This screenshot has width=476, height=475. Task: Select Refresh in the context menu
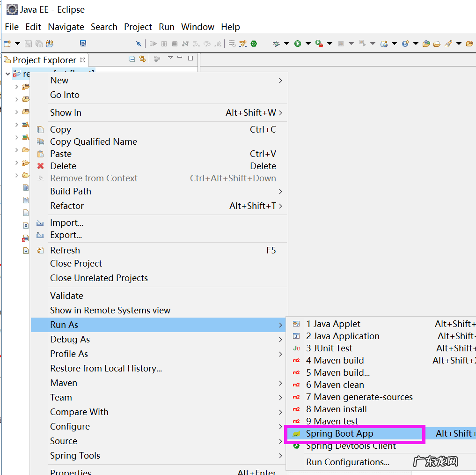[x=65, y=250]
